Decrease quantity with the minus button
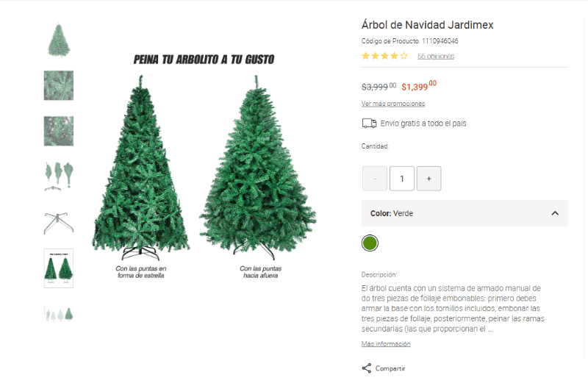Screen dimensions: 588x386 (375, 179)
